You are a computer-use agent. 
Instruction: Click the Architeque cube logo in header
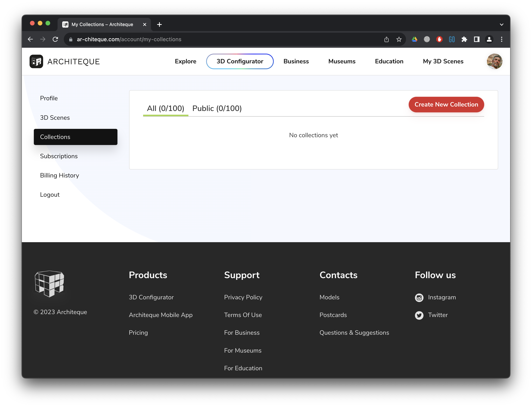[x=36, y=62]
